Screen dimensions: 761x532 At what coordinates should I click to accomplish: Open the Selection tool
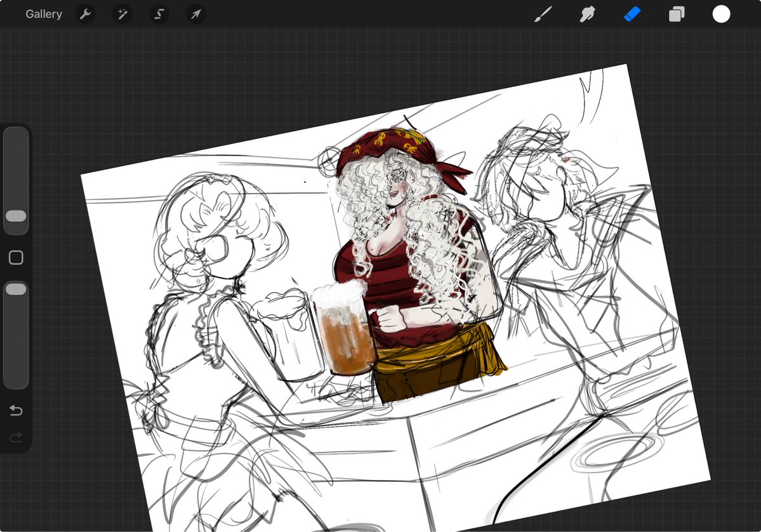pos(159,14)
